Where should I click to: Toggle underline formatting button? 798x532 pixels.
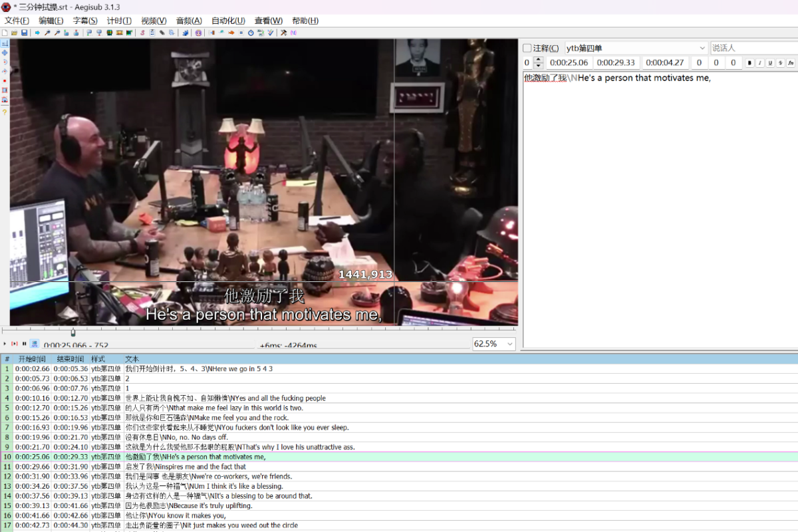point(770,63)
